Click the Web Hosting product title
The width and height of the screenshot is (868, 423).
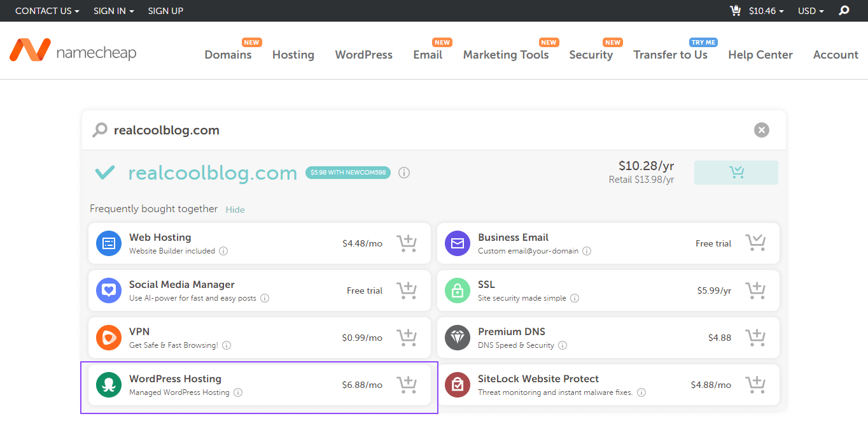160,237
